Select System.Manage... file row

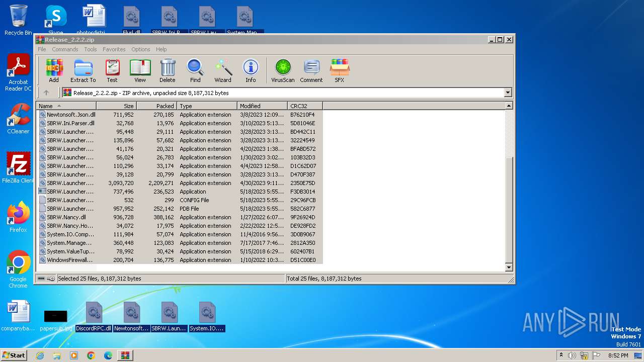tap(180, 243)
